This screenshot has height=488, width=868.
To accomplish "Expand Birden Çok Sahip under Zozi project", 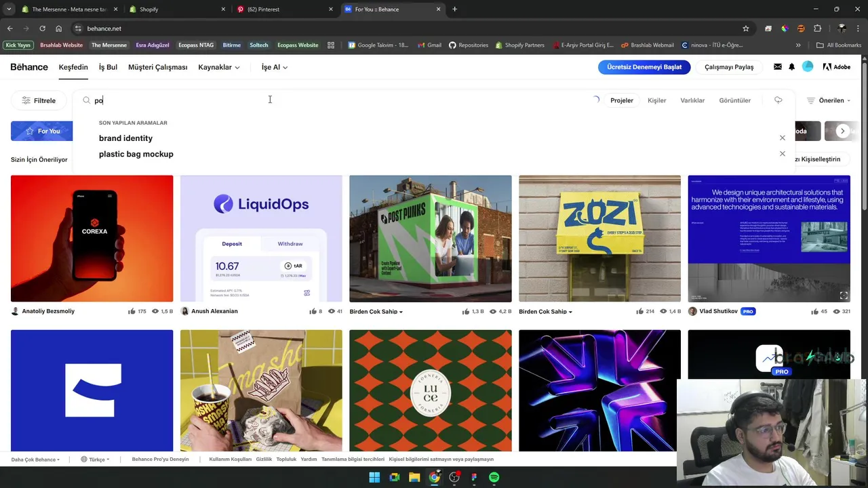I will 546,312.
